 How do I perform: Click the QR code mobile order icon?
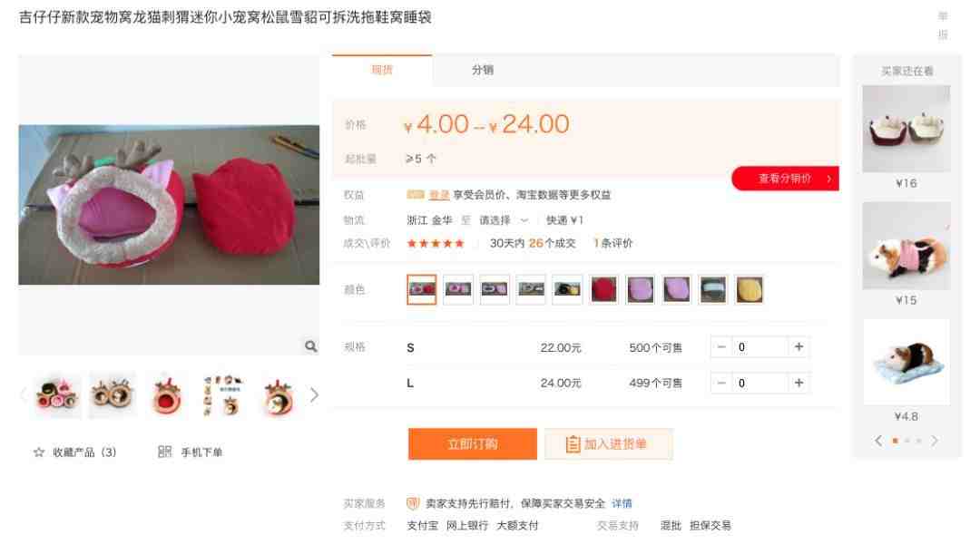point(164,452)
